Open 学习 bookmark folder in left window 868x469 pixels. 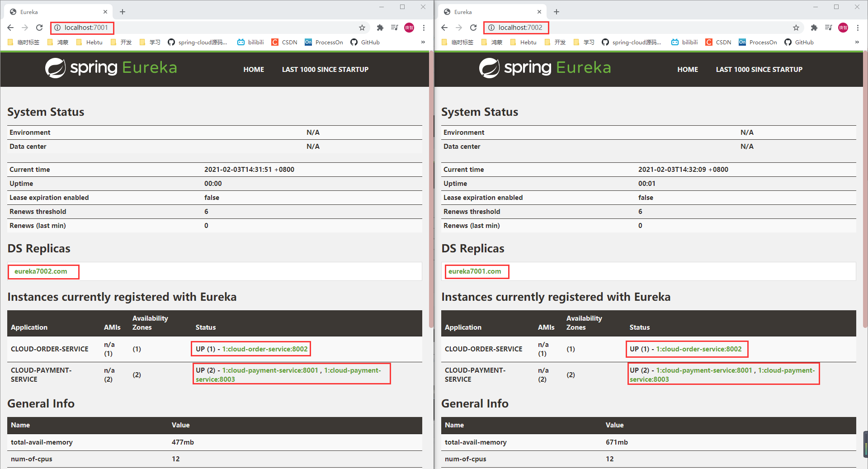150,42
